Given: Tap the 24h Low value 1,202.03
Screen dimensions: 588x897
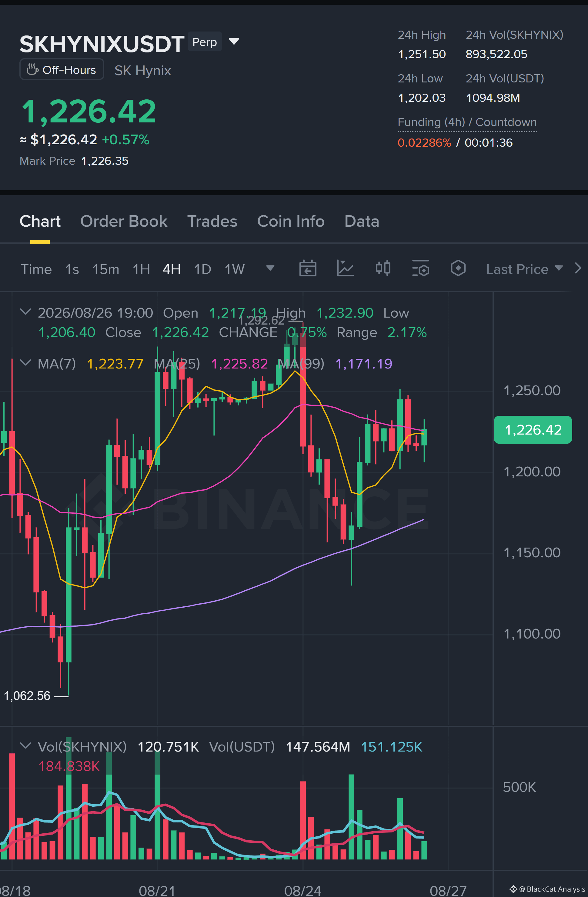Looking at the screenshot, I should coord(422,98).
